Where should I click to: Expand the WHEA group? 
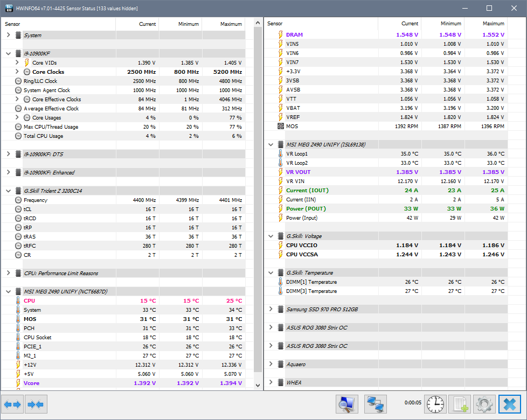tap(271, 382)
